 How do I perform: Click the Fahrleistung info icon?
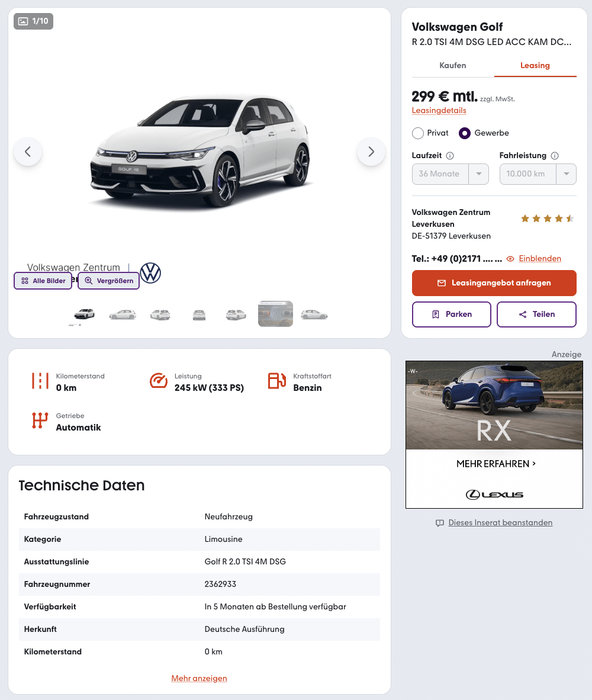(x=555, y=156)
